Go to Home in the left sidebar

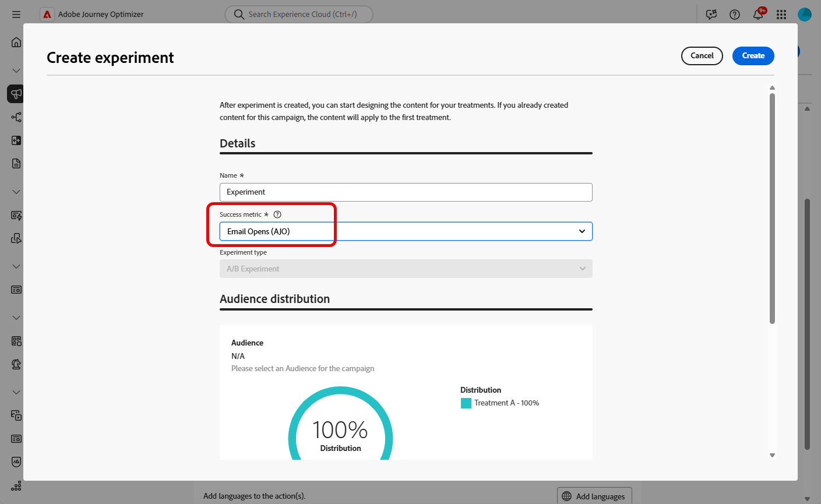pos(16,42)
